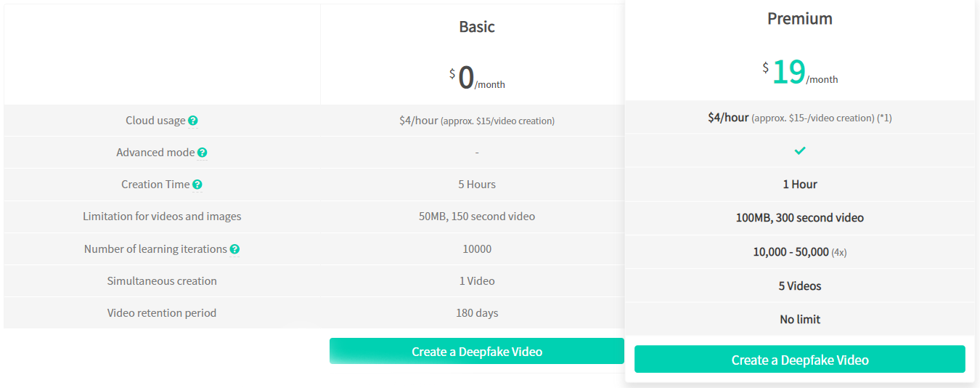This screenshot has width=980, height=388.
Task: Click the $19/month Premium price
Action: coord(800,72)
